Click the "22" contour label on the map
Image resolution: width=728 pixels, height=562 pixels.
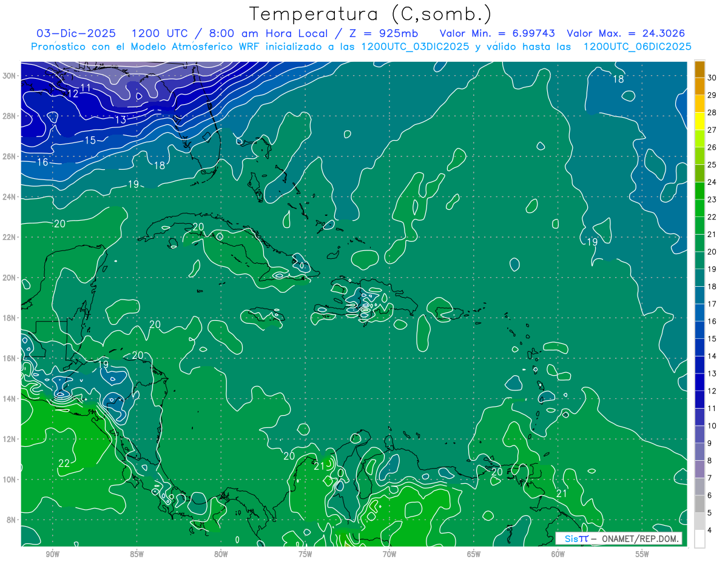64,464
